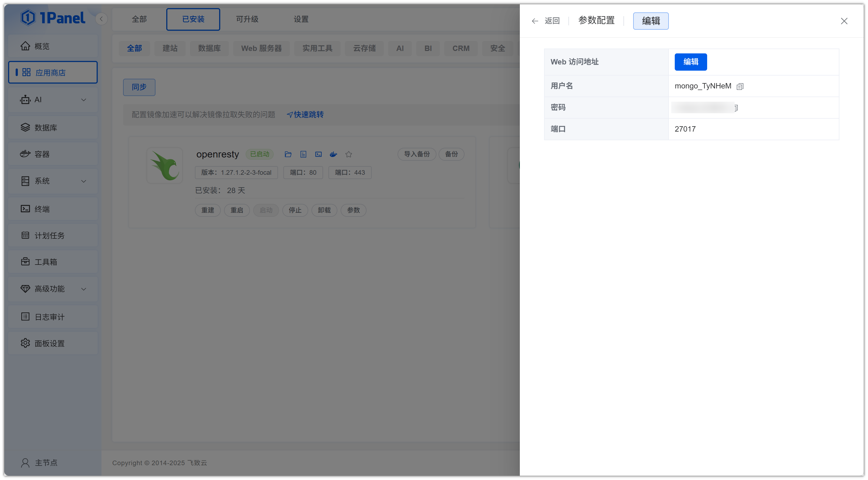Open openresty folder directory icon
868x480 pixels.
pos(288,154)
